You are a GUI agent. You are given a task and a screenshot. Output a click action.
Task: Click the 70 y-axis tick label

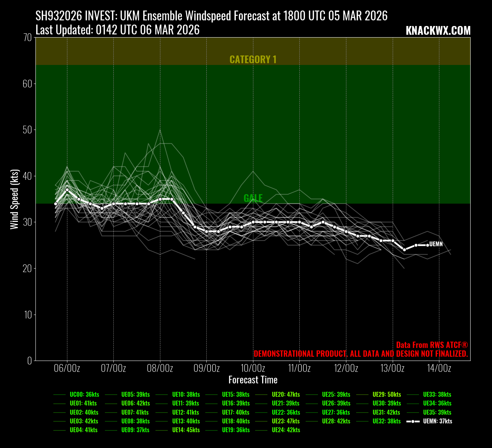[28, 38]
